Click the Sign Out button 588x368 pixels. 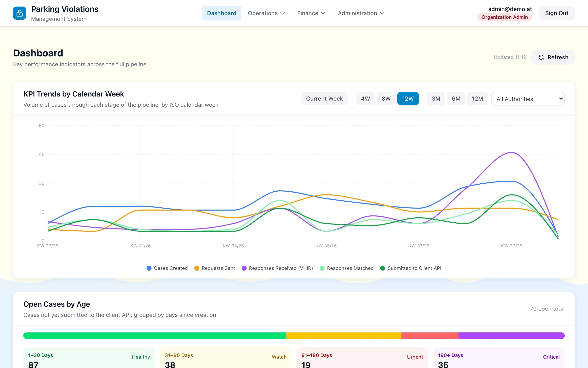coord(556,13)
